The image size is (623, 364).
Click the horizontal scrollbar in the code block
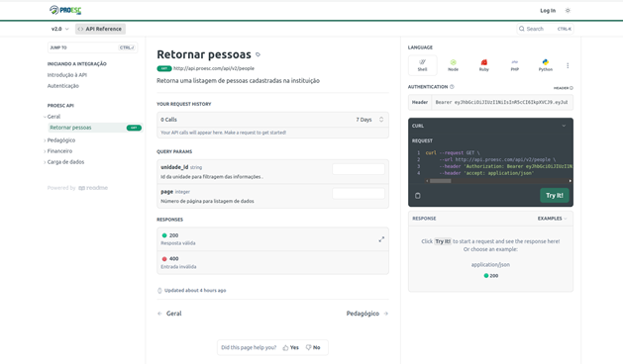tap(440, 181)
